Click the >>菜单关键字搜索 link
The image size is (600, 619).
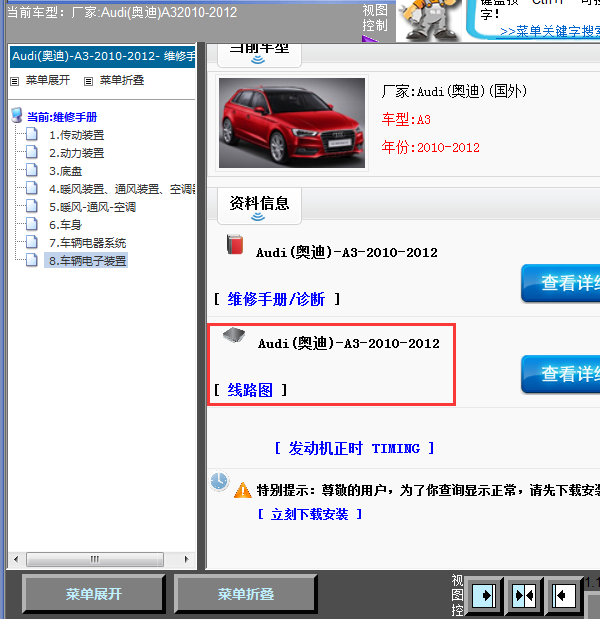click(x=550, y=31)
